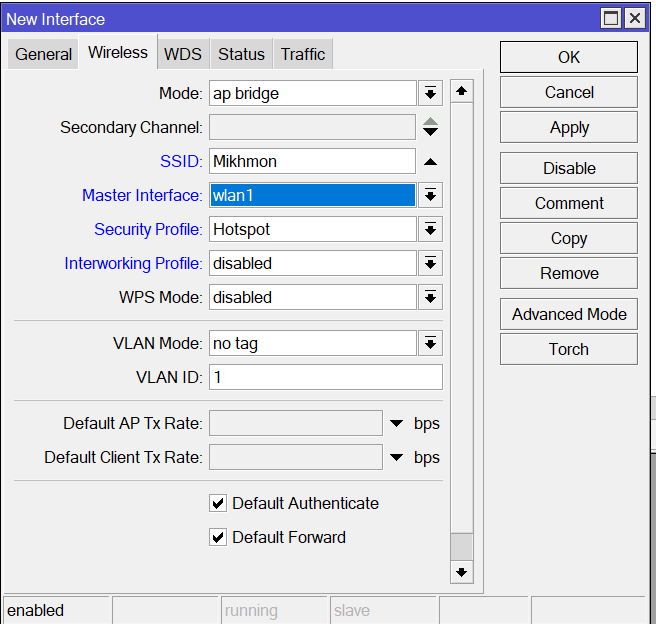Click the Master Interface label

tap(142, 195)
